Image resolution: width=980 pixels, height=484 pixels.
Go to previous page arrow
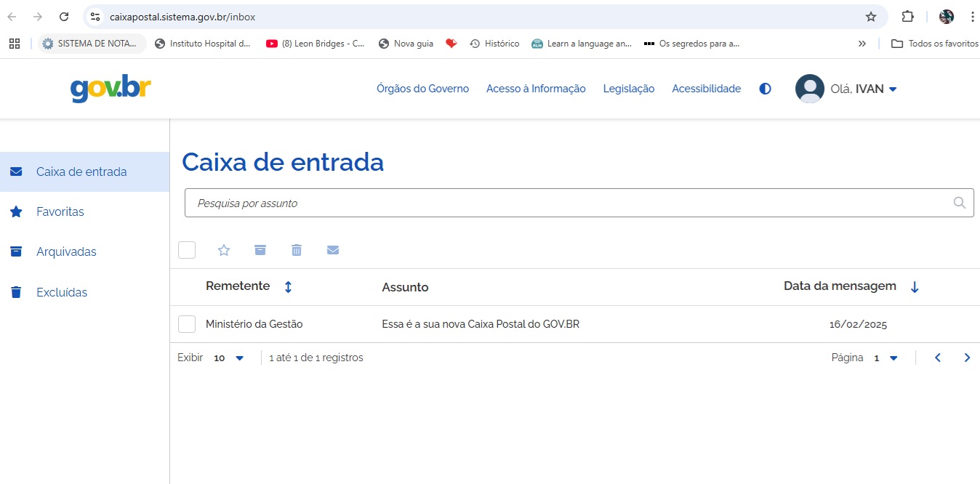[x=938, y=358]
